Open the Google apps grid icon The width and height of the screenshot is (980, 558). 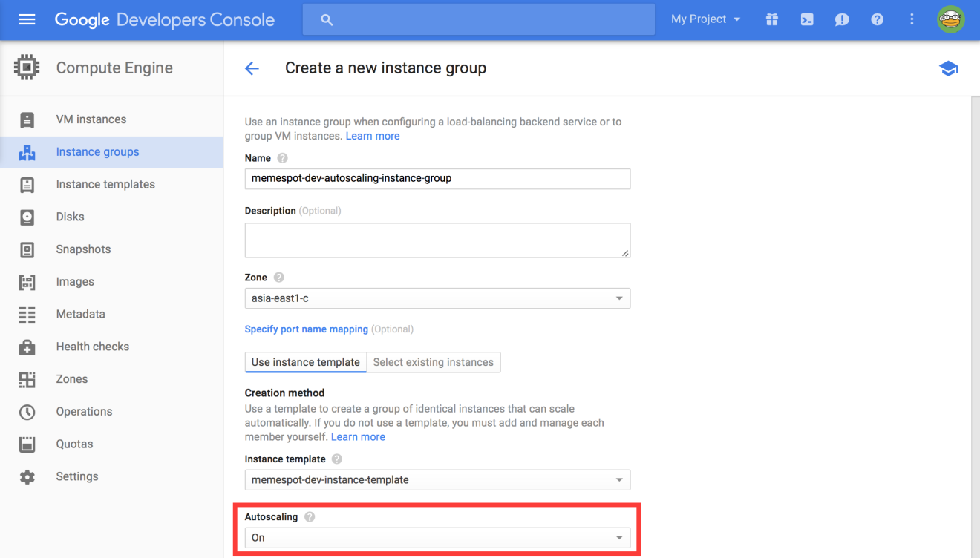point(772,19)
